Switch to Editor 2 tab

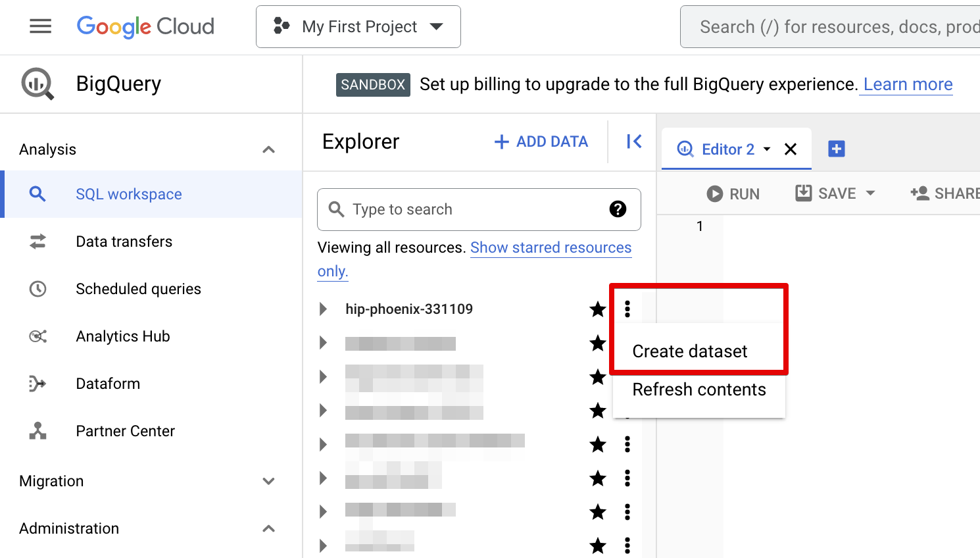coord(728,149)
